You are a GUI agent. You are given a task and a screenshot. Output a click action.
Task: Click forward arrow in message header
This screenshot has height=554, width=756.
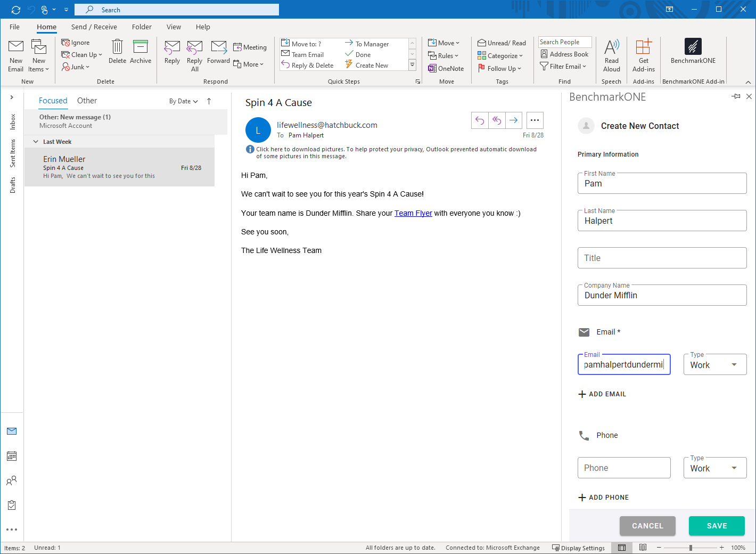tap(514, 120)
